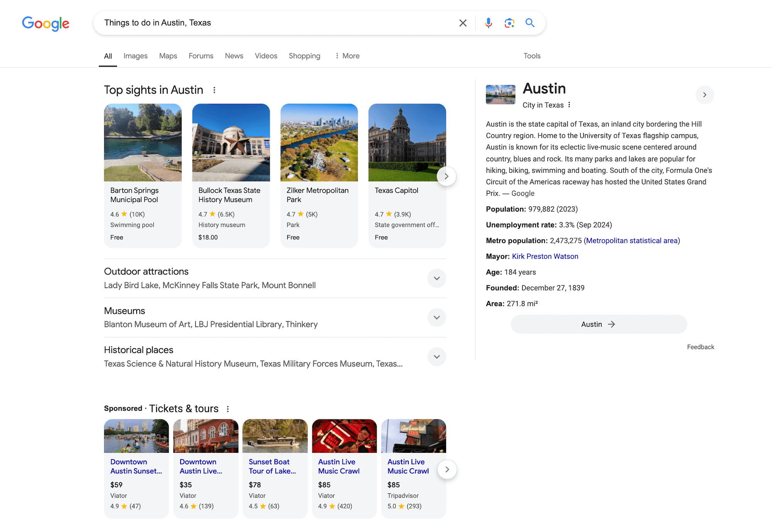772x532 pixels.
Task: Click the All search results tab
Action: pyautogui.click(x=108, y=56)
